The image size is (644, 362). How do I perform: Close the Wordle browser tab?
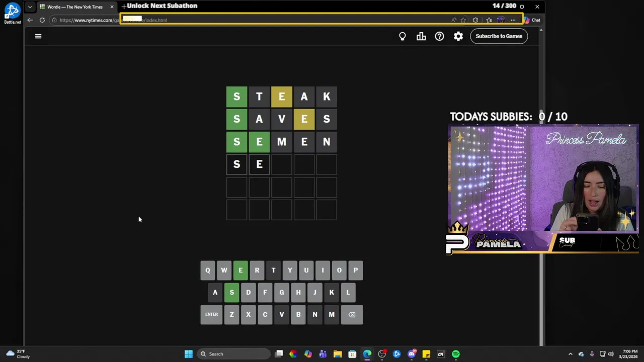(x=112, y=7)
